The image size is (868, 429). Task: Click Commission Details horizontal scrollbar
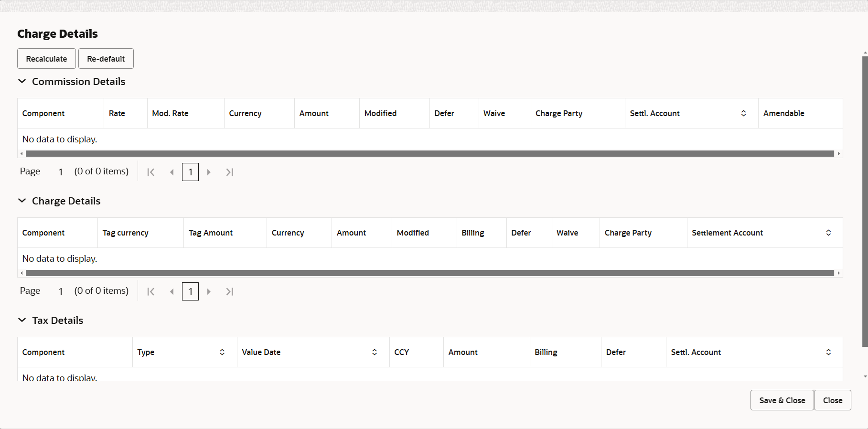pyautogui.click(x=430, y=153)
